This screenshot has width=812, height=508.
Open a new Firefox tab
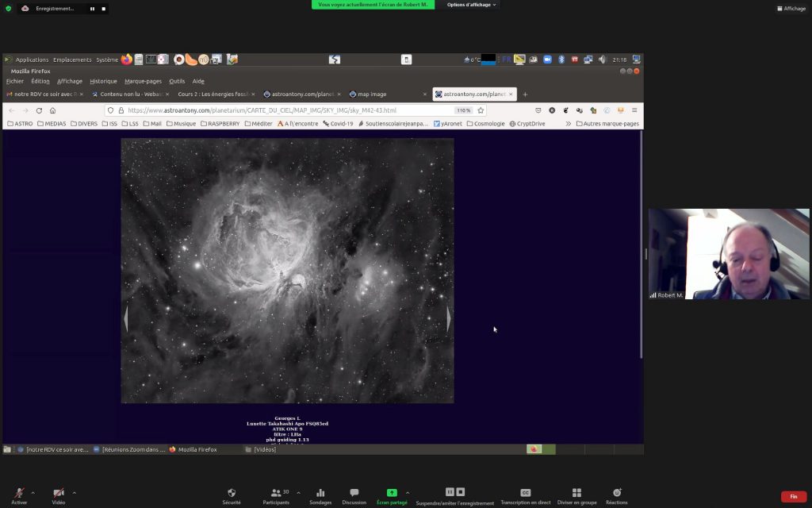tap(525, 94)
